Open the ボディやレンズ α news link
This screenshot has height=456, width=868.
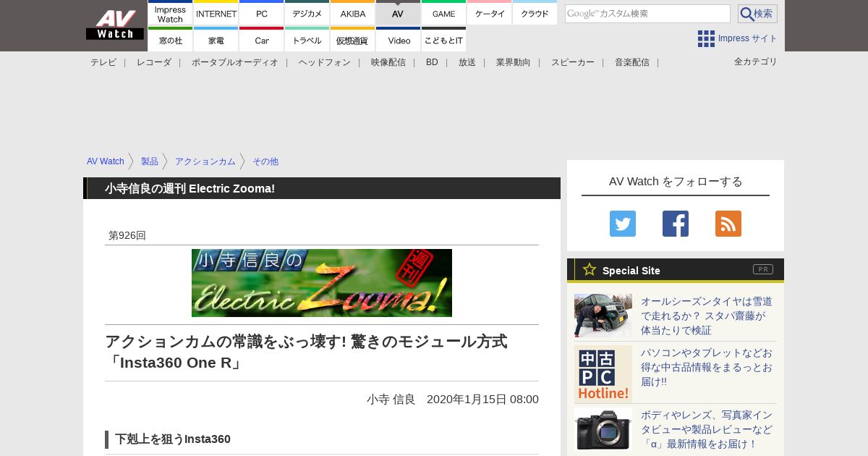pos(707,429)
